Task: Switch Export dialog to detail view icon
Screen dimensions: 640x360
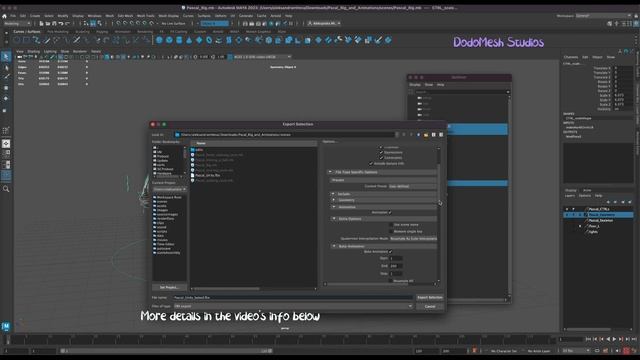Action: [441, 135]
